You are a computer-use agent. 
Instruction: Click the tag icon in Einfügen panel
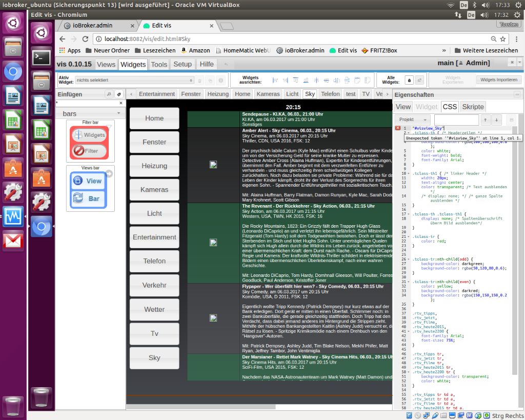118,94
